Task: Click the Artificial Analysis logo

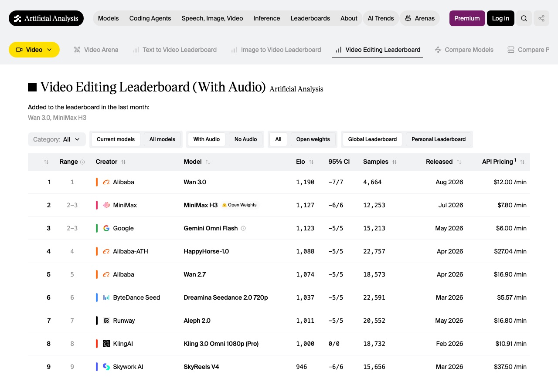Action: 46,18
